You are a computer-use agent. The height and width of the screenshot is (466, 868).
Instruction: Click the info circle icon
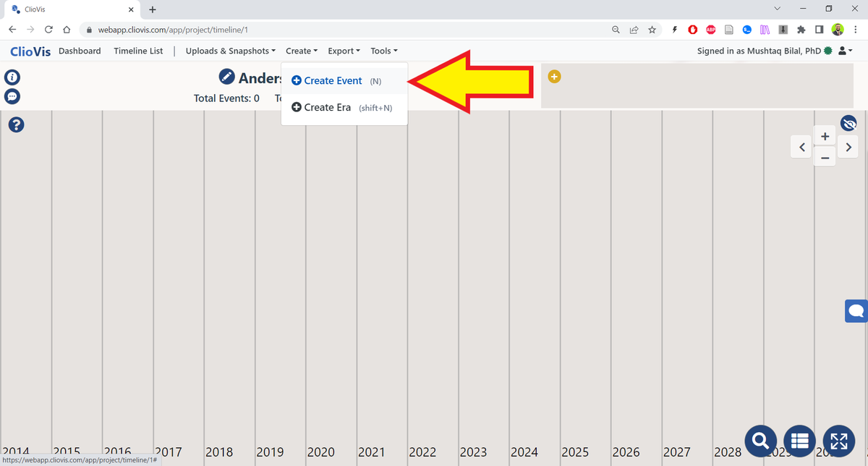(12, 77)
